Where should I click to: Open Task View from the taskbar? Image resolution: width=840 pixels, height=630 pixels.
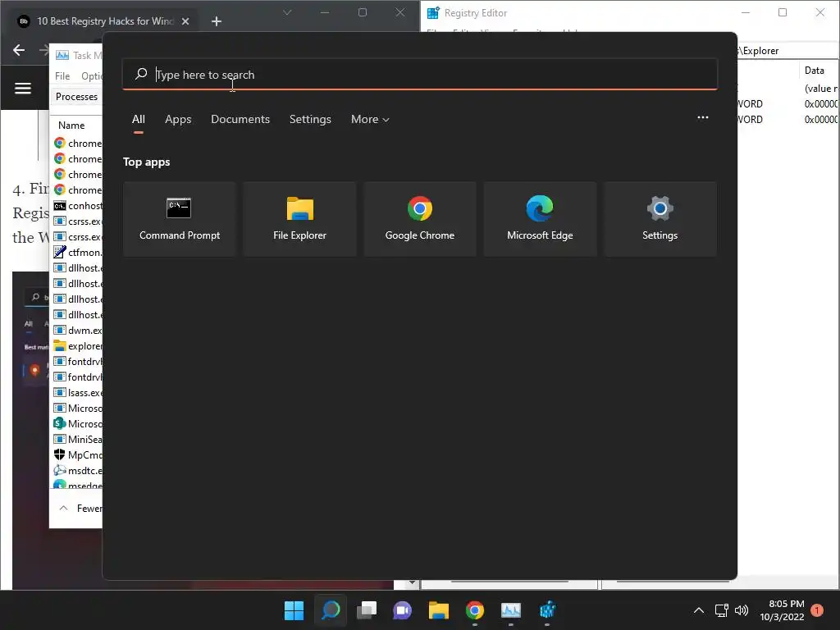click(x=367, y=610)
